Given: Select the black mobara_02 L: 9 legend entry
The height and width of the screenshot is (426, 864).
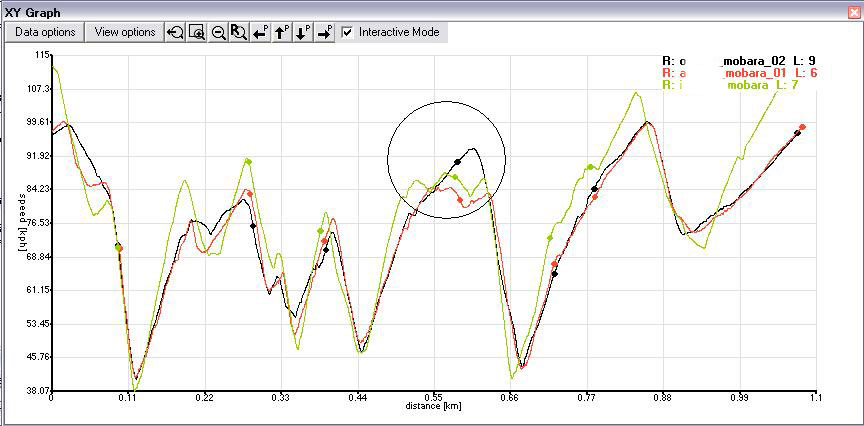Looking at the screenshot, I should pos(738,61).
